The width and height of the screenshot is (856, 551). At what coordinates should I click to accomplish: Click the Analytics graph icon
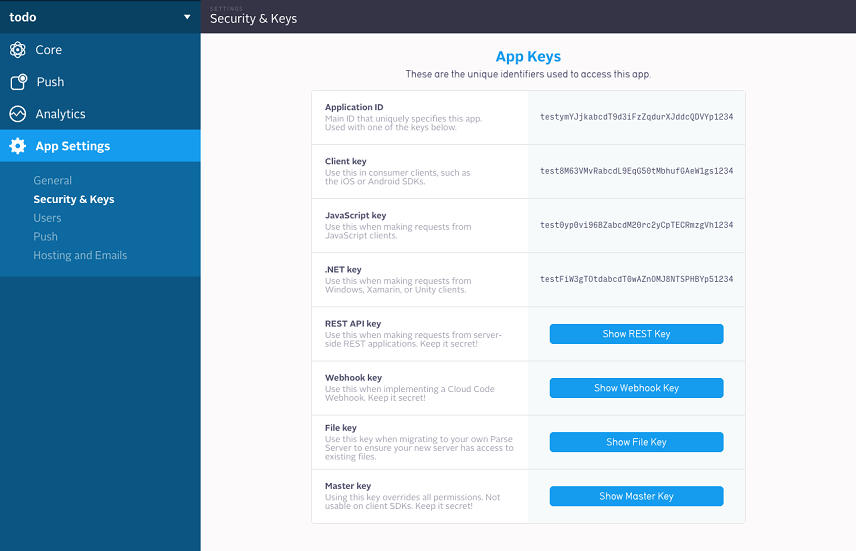click(x=17, y=114)
